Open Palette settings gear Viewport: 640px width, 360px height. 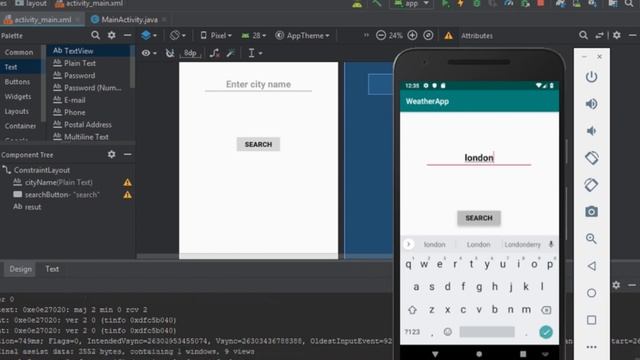111,35
